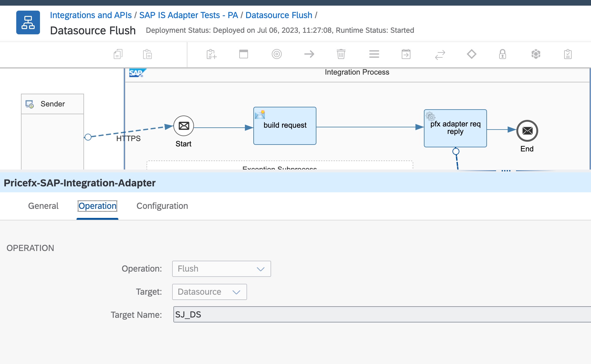This screenshot has height=364, width=591.
Task: Select the Operation tab
Action: [x=97, y=206]
